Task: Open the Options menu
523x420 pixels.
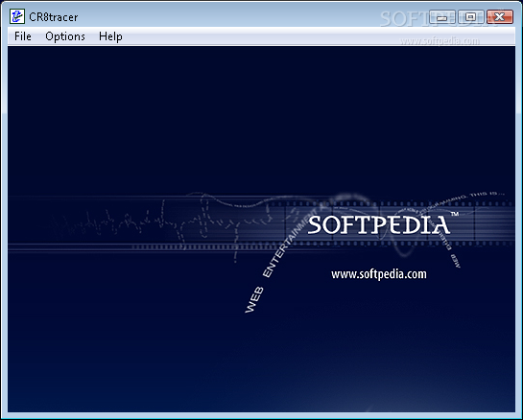Action: 65,36
